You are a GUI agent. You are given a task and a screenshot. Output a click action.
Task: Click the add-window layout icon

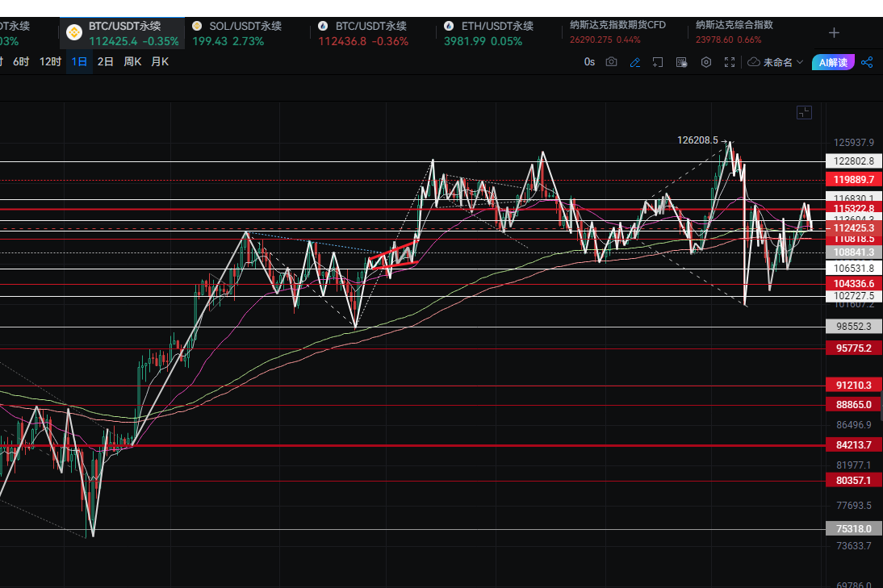tap(659, 62)
